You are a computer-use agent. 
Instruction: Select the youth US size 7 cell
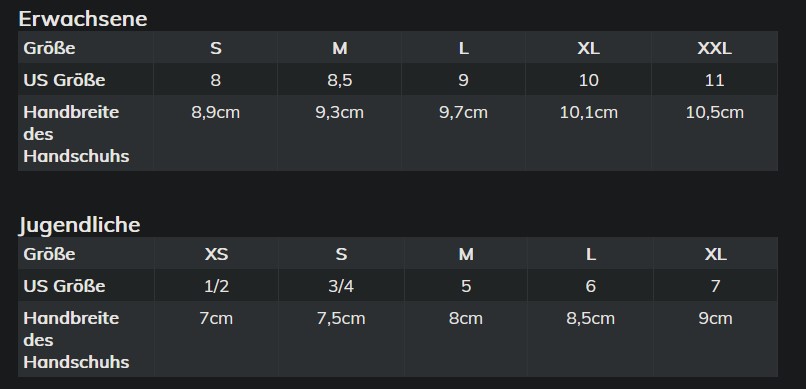pos(716,286)
